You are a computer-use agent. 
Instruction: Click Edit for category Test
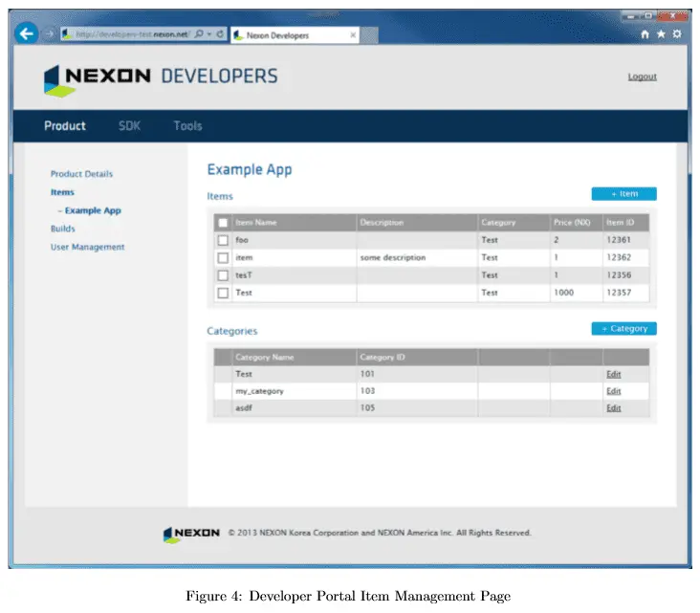tap(613, 374)
